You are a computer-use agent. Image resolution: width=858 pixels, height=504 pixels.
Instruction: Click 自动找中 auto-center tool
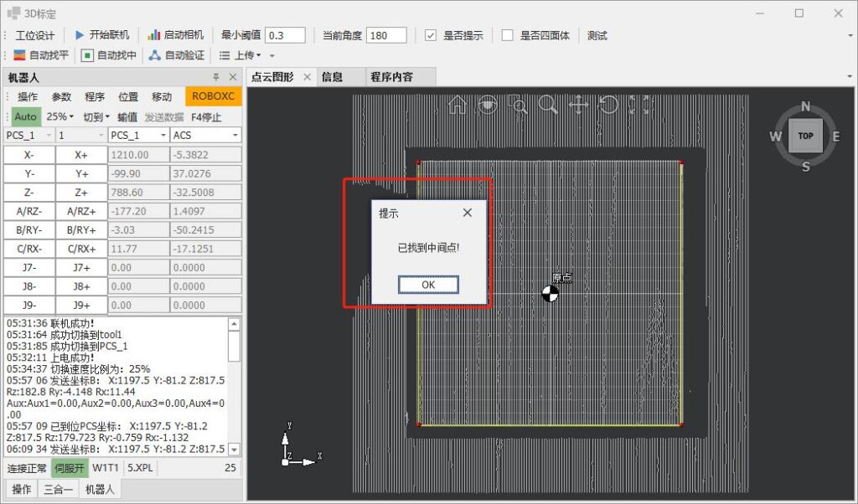click(109, 55)
